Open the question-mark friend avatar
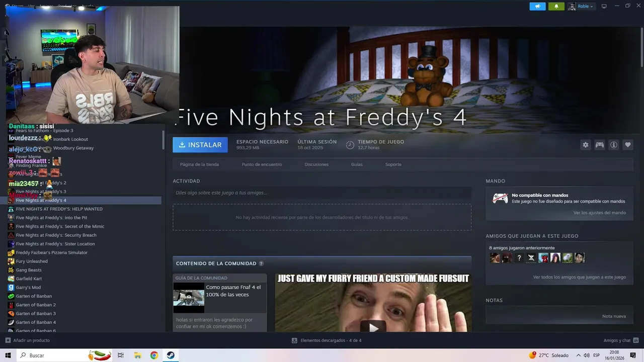This screenshot has height=362, width=644. [519, 258]
